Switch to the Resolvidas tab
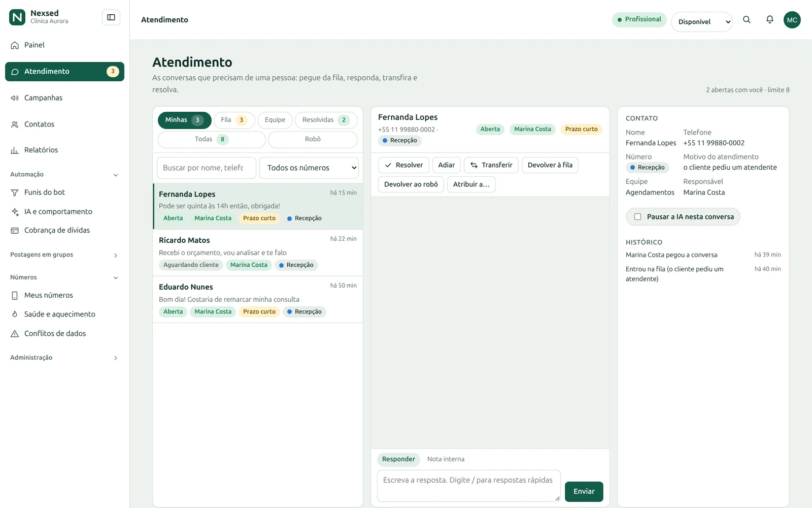This screenshot has height=508, width=812. (326, 120)
